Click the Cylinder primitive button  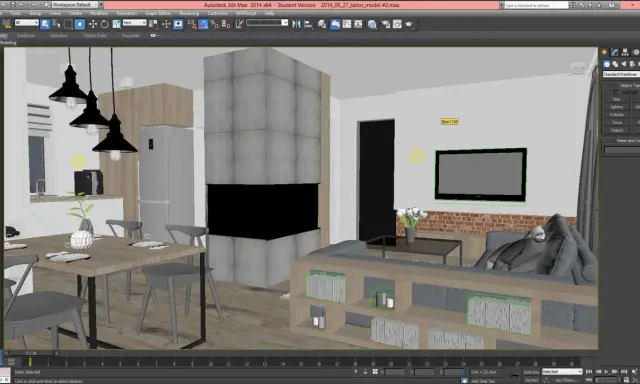617,115
